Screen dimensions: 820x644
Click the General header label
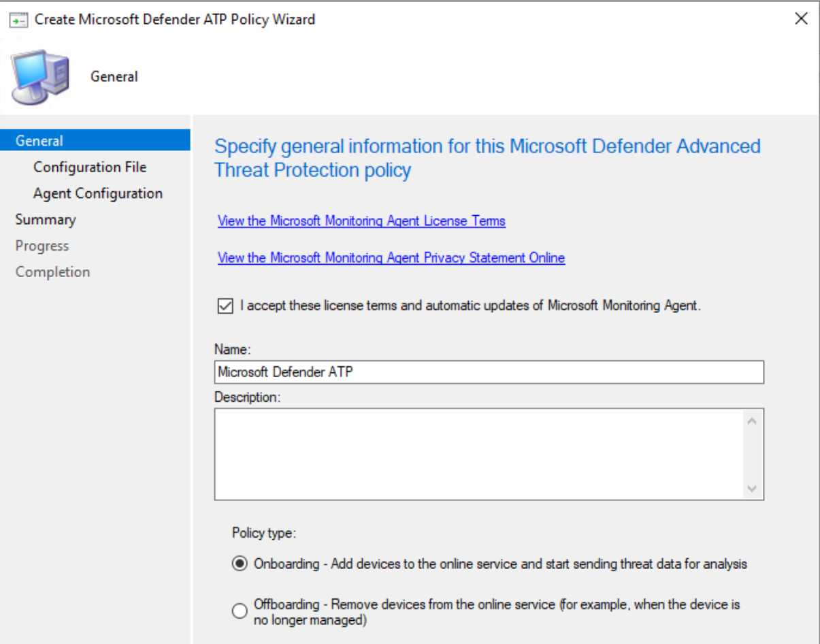[114, 76]
